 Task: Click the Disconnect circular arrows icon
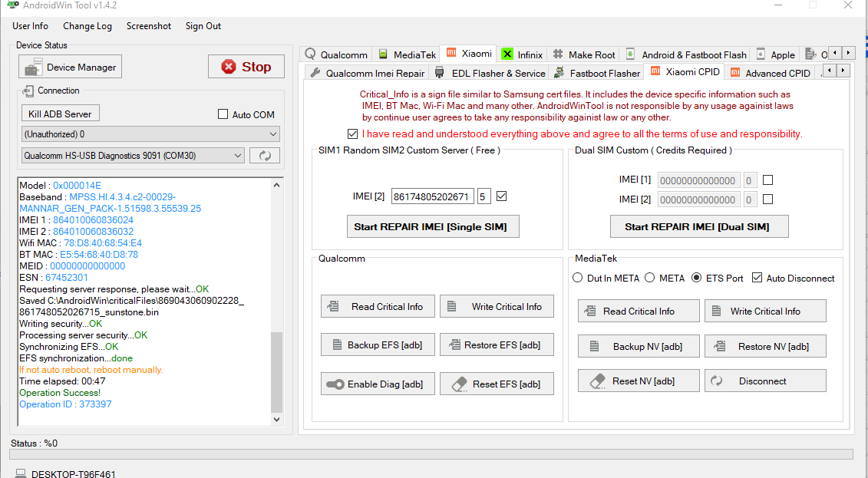(716, 381)
